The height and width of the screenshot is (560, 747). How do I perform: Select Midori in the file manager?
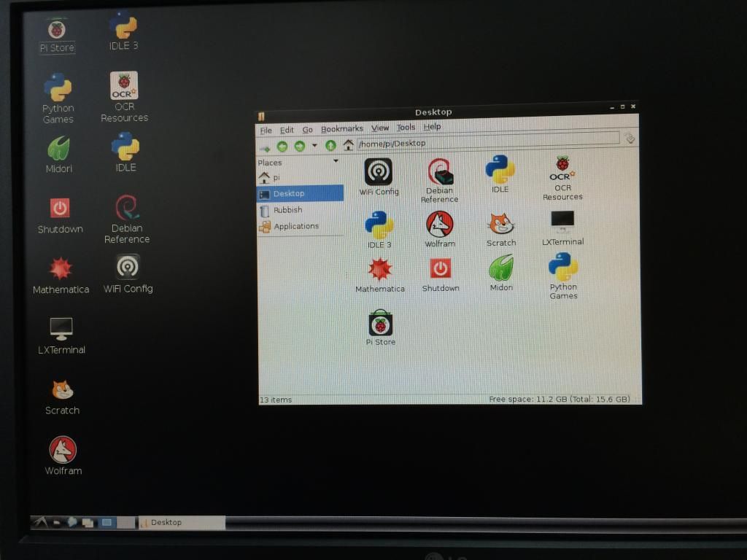(x=501, y=273)
